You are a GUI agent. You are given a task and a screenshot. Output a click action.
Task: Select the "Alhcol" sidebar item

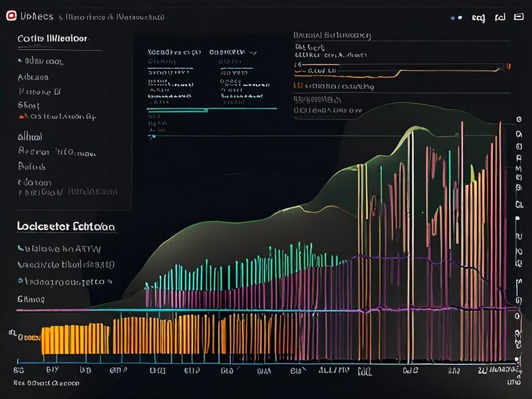(x=30, y=137)
